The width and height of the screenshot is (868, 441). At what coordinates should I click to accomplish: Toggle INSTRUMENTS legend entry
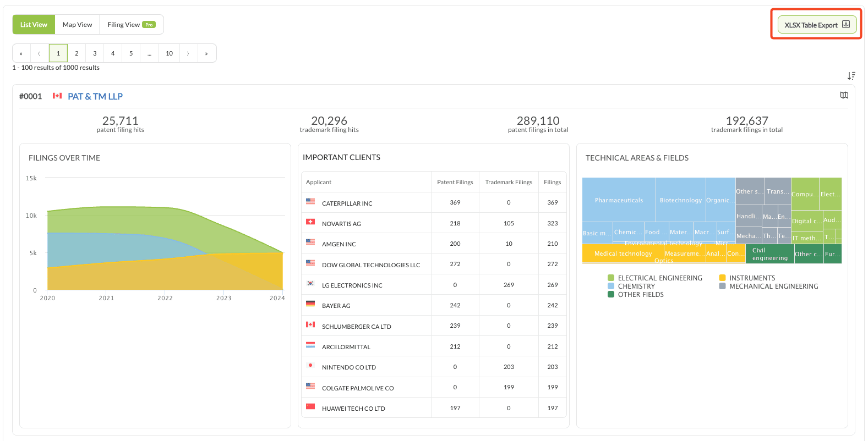tap(747, 278)
